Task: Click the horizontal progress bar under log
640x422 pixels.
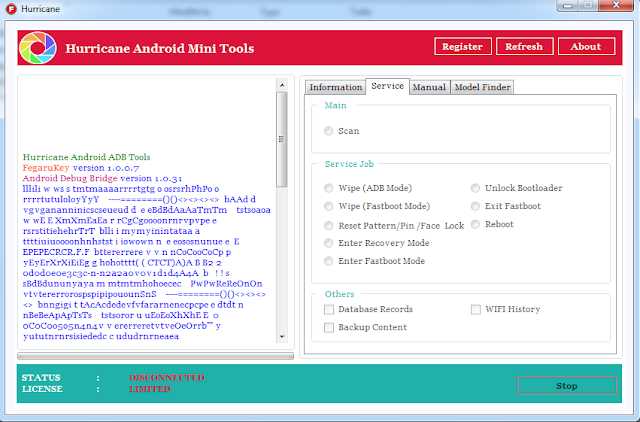Action: point(156,356)
